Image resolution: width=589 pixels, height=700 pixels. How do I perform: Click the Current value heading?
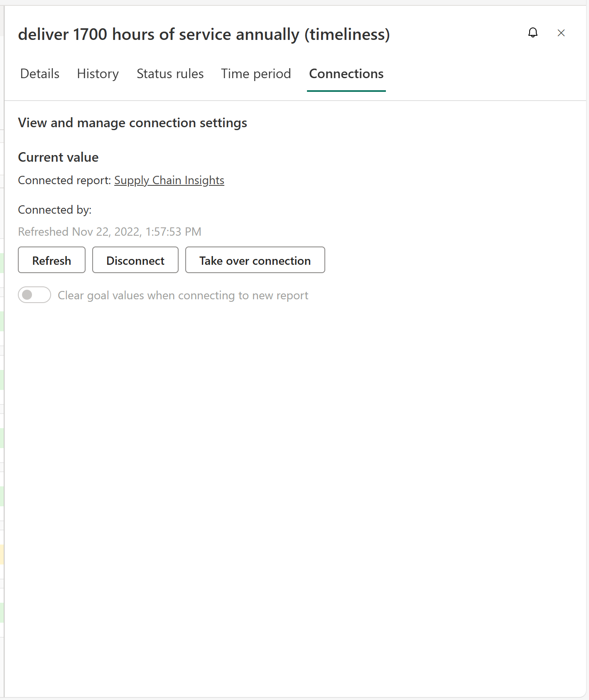tap(59, 158)
